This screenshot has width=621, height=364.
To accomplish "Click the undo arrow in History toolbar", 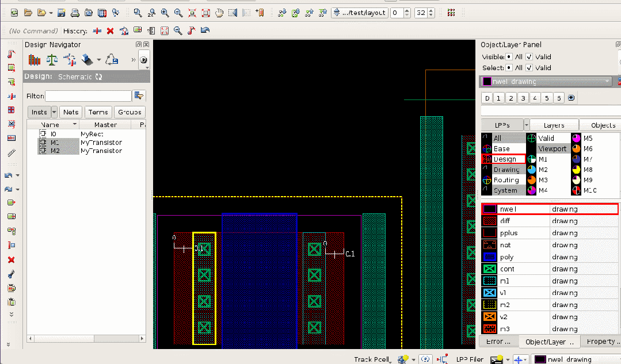I will (205, 30).
